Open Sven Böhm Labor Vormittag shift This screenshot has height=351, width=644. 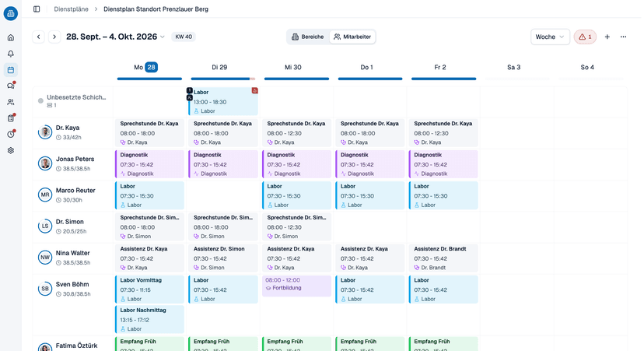[149, 290]
